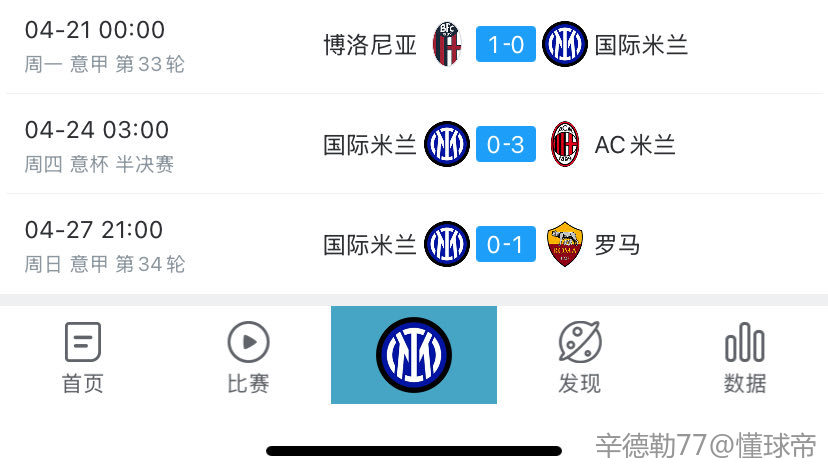The image size is (828, 472).
Task: Open the 04-21 00:00 match entry
Action: 414,45
